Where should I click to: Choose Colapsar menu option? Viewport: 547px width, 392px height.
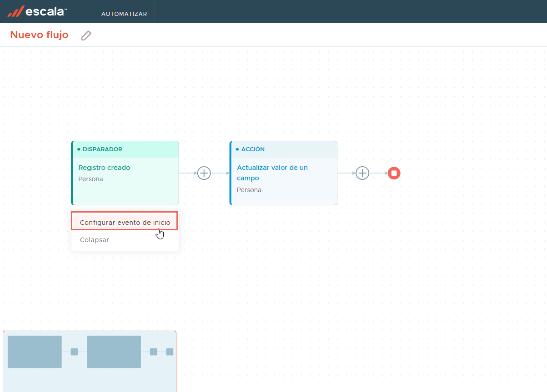[95, 240]
